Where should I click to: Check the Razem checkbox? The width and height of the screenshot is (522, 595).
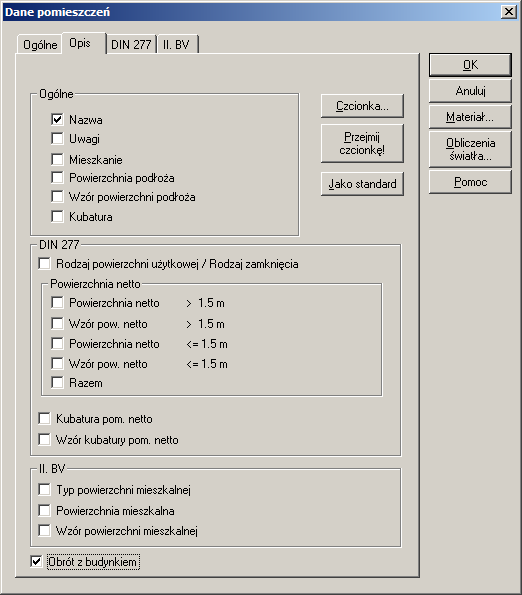(x=57, y=382)
